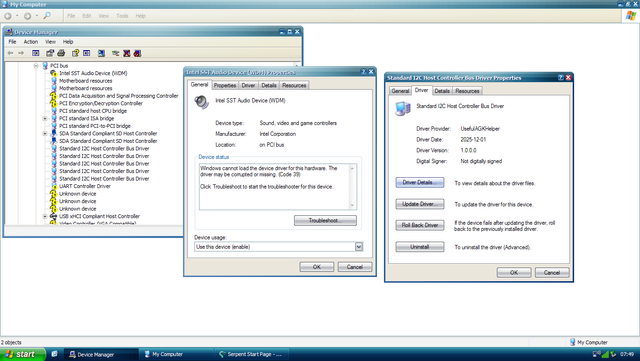
Task: Select Intel SST Audio Device (WDM) in tree
Action: [93, 73]
